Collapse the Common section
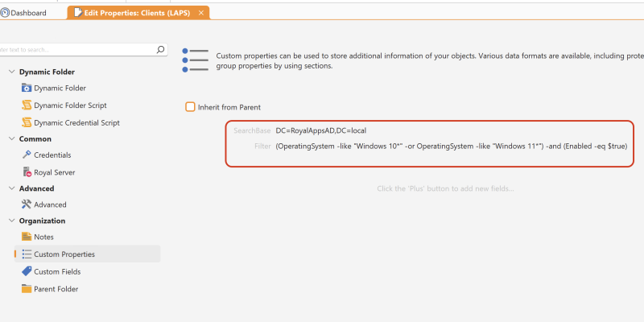The height and width of the screenshot is (322, 644). pos(11,138)
